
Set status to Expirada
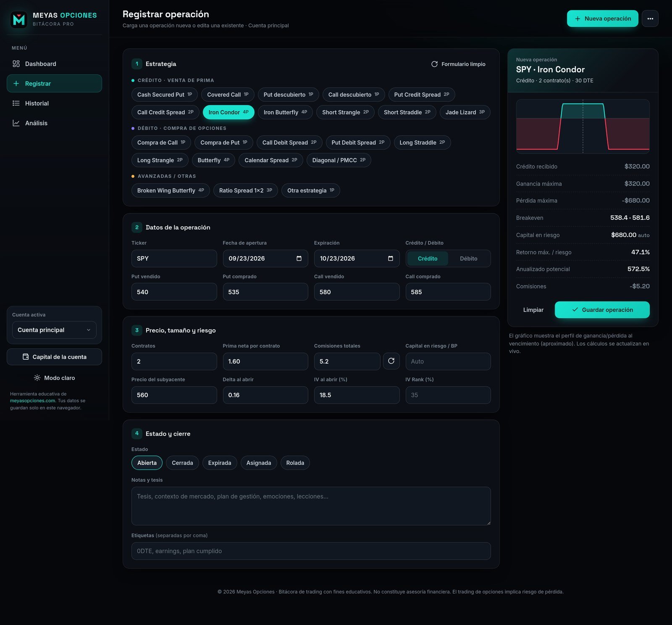coord(220,463)
